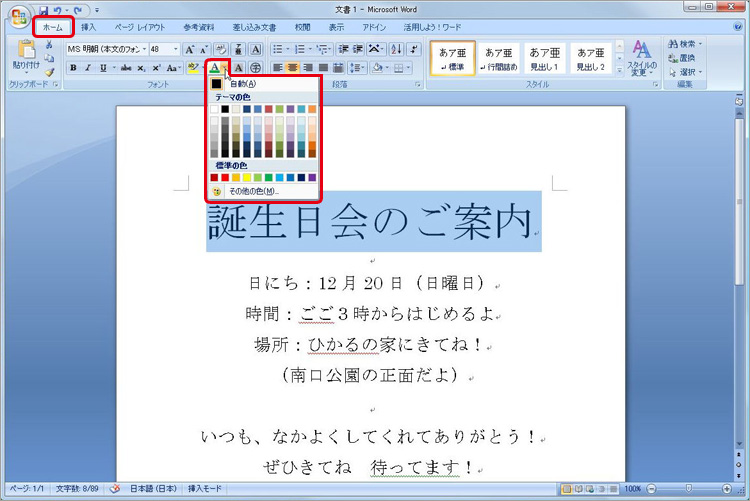Screen dimensions: 750x501
Task: Apply the 見出し 2 style
Action: [x=591, y=58]
